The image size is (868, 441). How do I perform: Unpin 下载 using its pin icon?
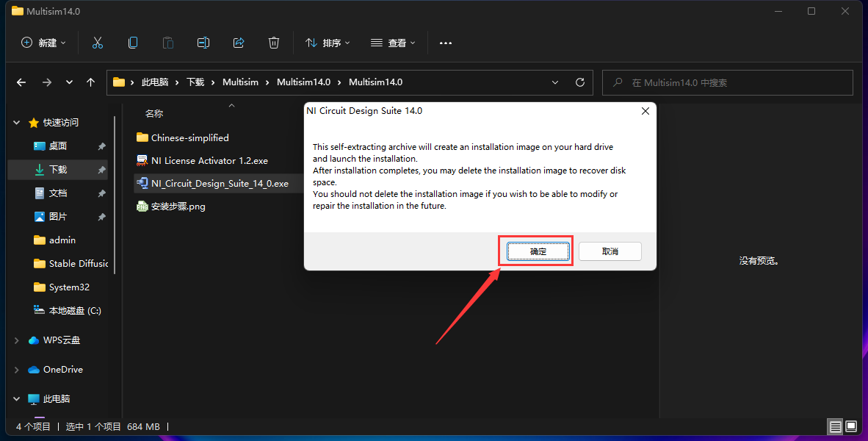(101, 170)
